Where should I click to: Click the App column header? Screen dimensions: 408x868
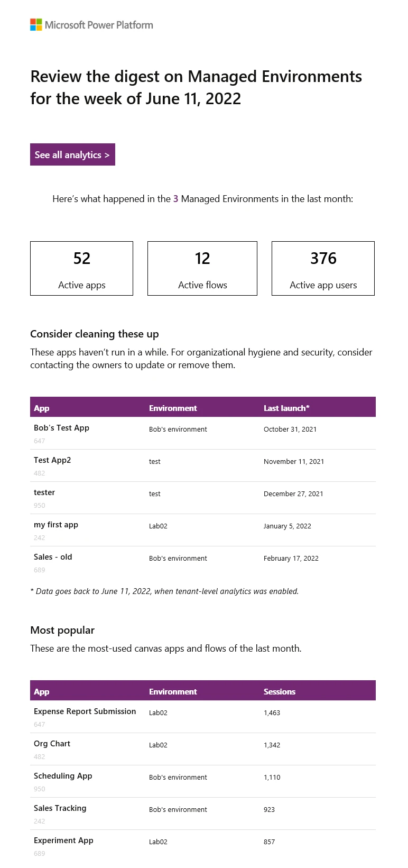point(41,408)
